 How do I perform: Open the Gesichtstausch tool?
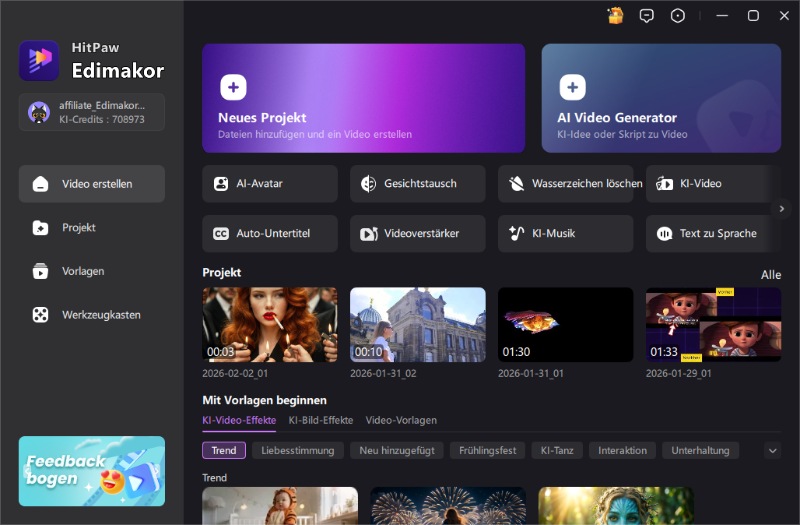(x=417, y=184)
